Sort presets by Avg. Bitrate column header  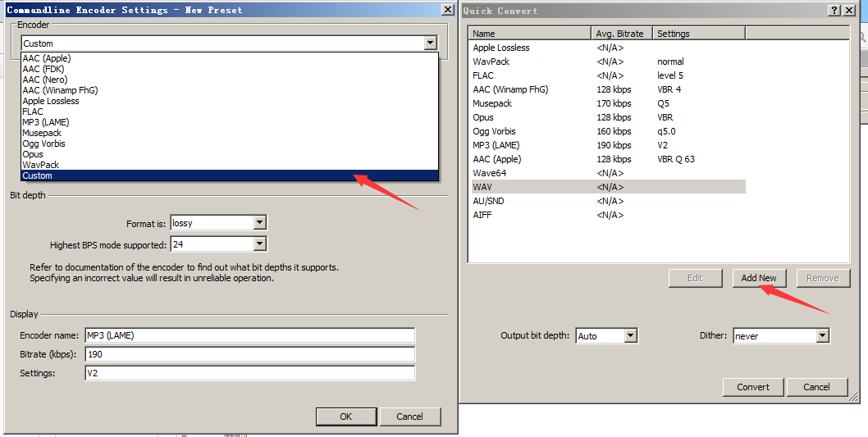click(x=622, y=33)
